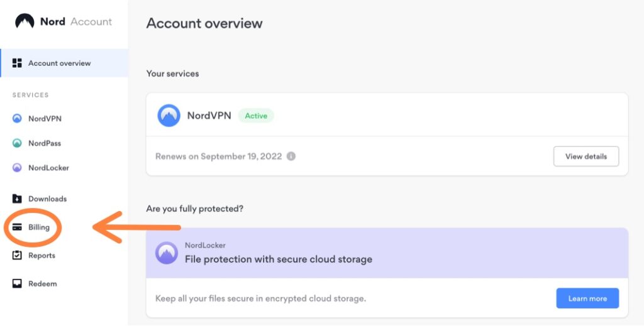The image size is (644, 326).
Task: Click the Billing card icon
Action: click(x=17, y=227)
